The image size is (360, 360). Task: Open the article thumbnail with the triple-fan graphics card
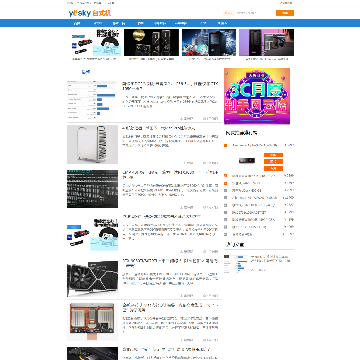coord(92,279)
